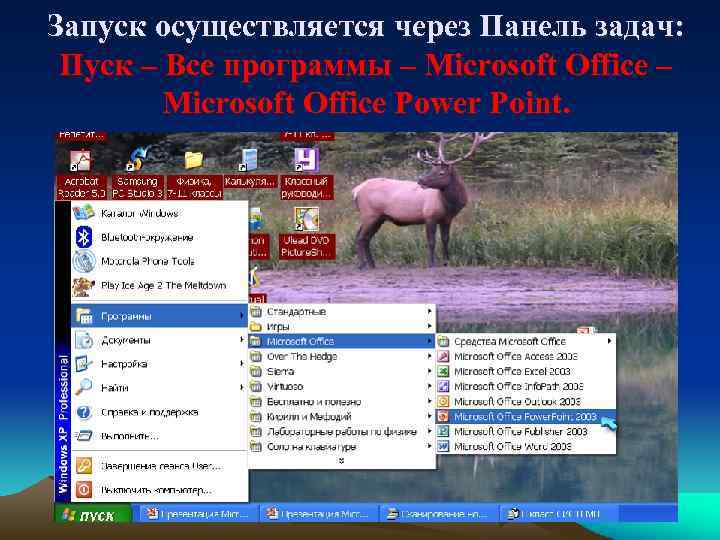
Task: Click the Microsoft Office InfoPath 2003 icon
Action: 443,387
